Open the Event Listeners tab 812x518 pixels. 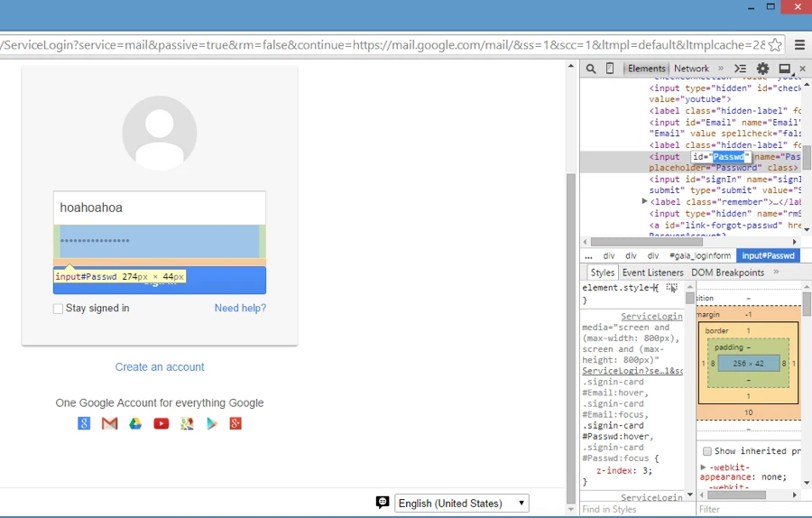tap(652, 273)
